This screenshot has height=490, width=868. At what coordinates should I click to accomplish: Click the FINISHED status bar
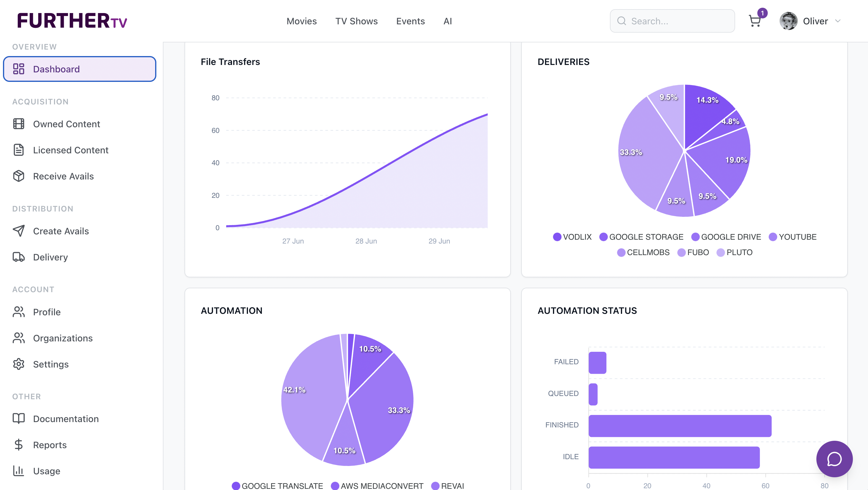pos(680,426)
